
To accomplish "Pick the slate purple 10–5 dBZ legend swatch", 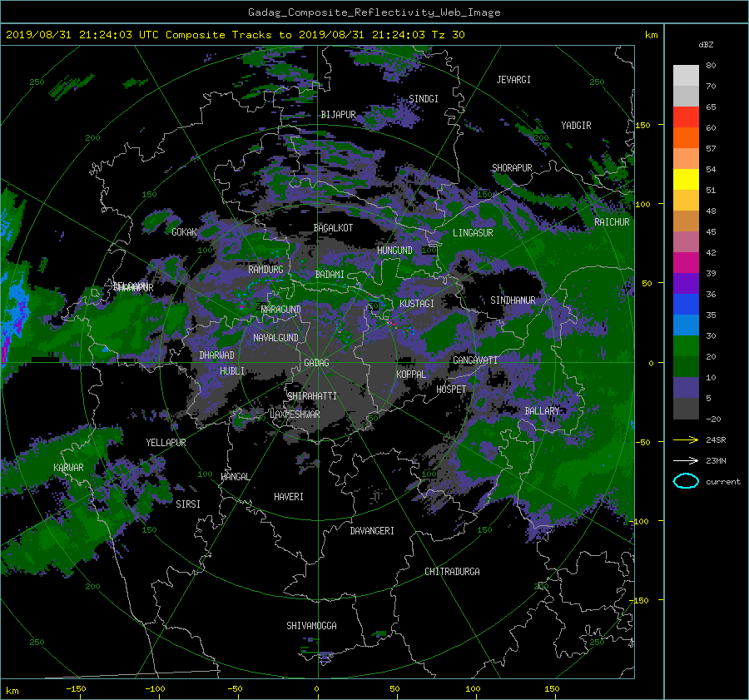I will [x=686, y=388].
